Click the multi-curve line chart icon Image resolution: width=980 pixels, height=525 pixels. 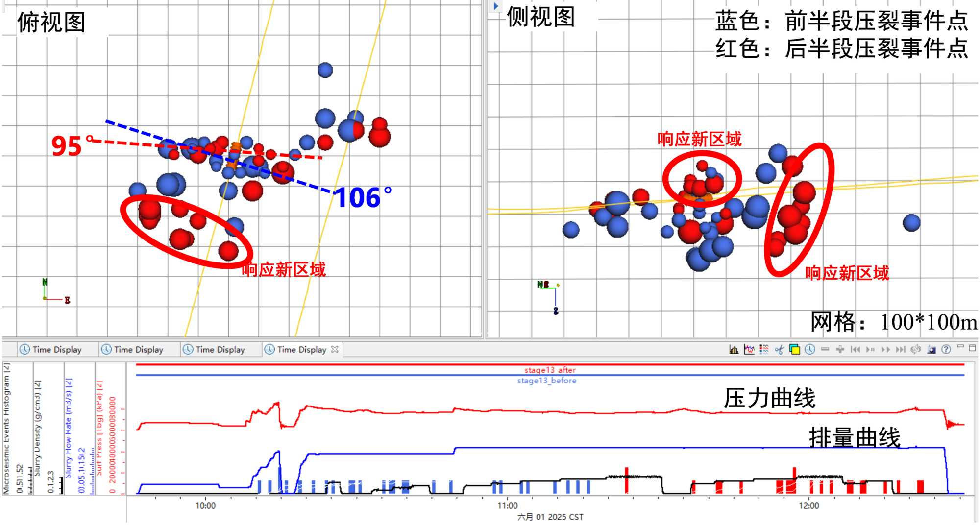point(749,349)
